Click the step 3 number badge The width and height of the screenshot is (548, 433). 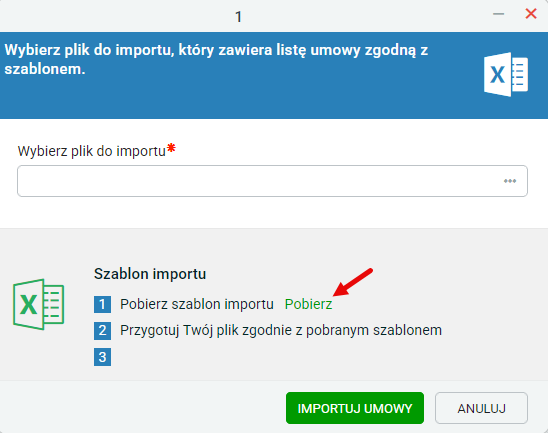coord(102,357)
